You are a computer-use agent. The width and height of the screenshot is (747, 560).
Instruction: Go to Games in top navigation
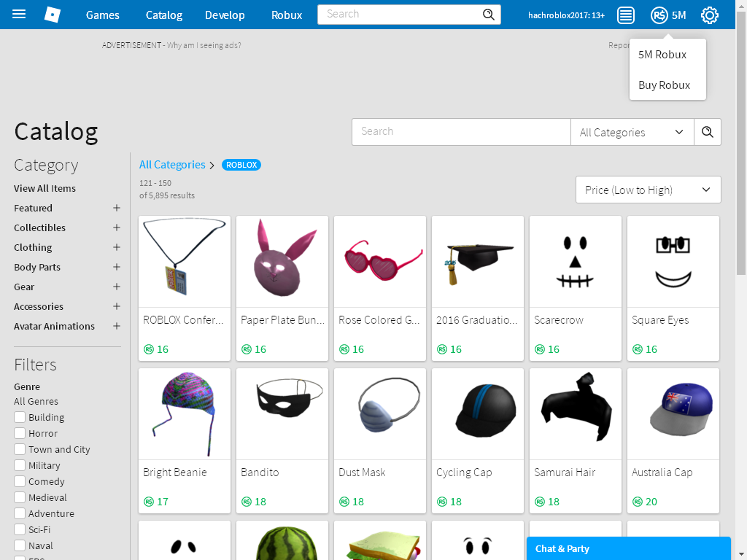pos(102,15)
